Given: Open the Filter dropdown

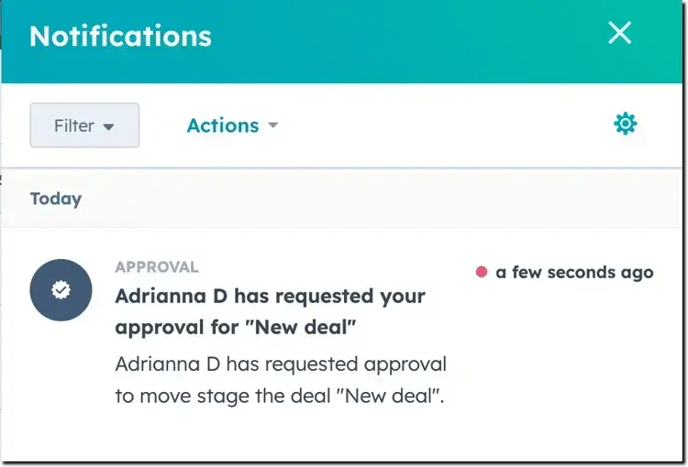Looking at the screenshot, I should pos(84,125).
